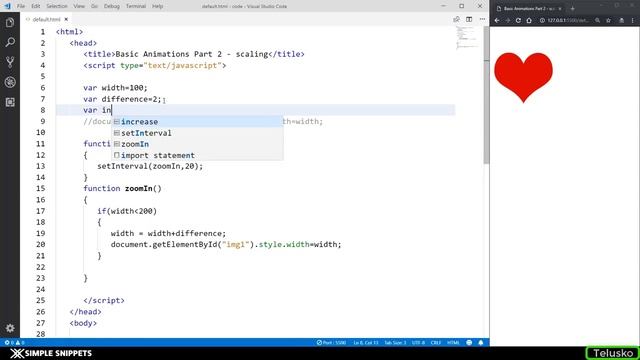
Task: Click the code minimap preview
Action: point(466,38)
